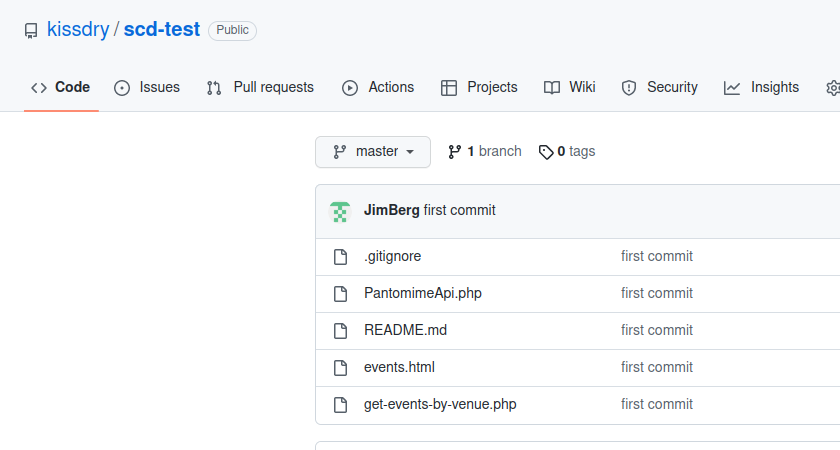The image size is (840, 450).
Task: Click the tag icon next to 0 tags
Action: click(x=545, y=152)
